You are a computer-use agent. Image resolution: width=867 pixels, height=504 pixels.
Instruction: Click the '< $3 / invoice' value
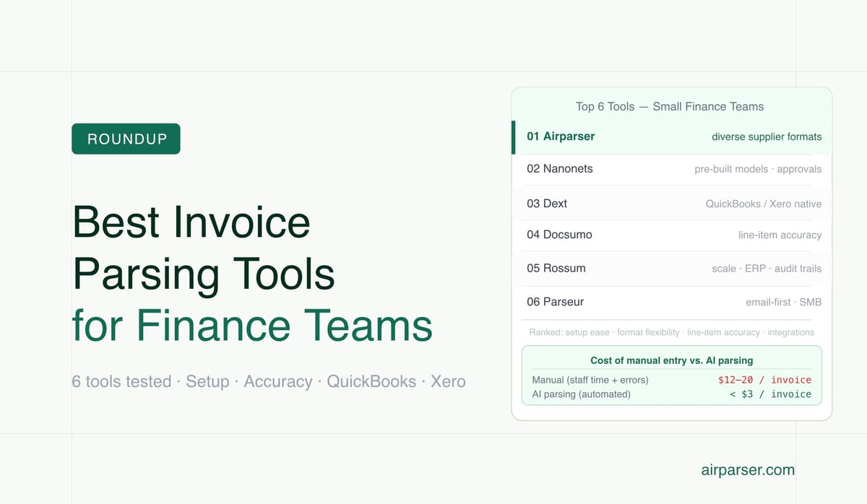(x=771, y=394)
